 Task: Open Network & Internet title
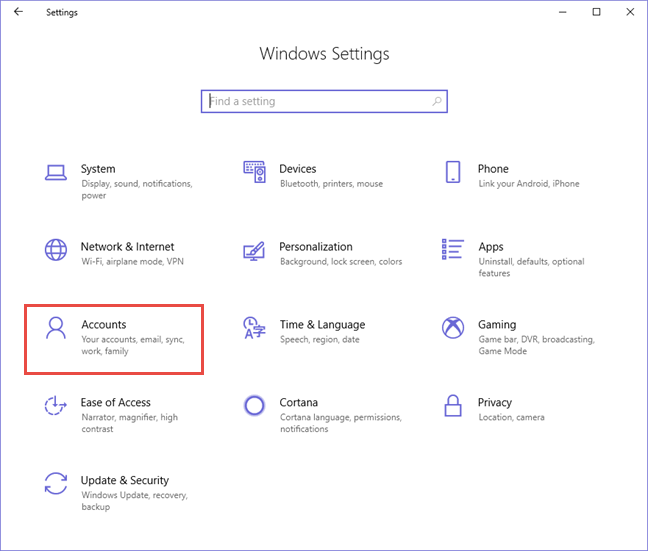(x=127, y=247)
